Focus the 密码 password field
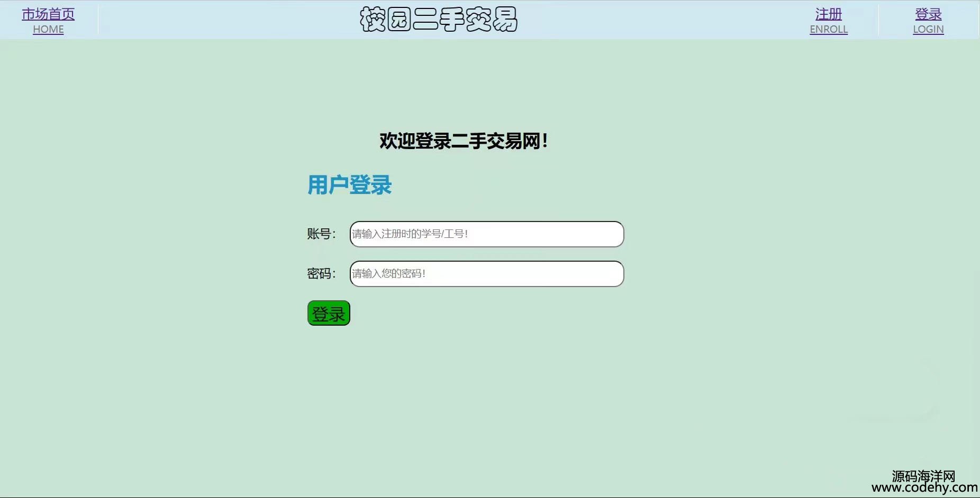 point(487,274)
